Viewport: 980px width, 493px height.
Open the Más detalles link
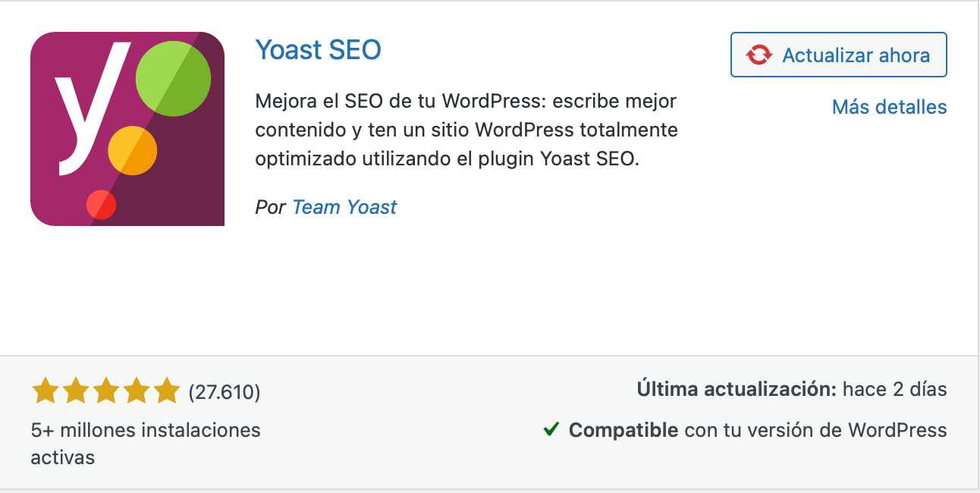890,107
